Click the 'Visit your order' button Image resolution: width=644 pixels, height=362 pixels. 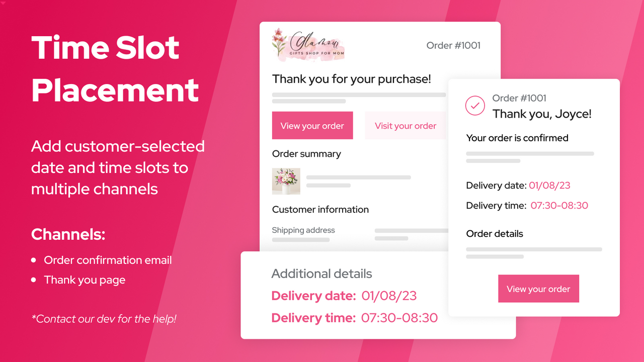(x=405, y=126)
